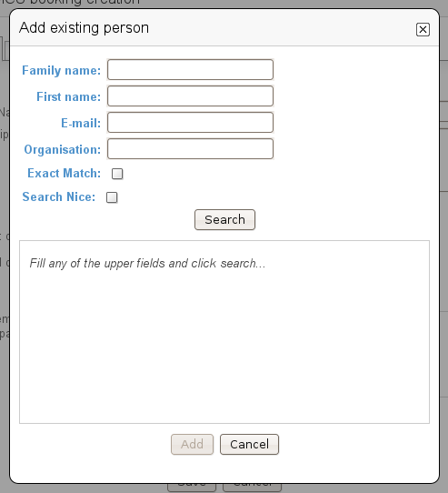This screenshot has width=448, height=493.
Task: Click the Family name label
Action: [x=61, y=70]
